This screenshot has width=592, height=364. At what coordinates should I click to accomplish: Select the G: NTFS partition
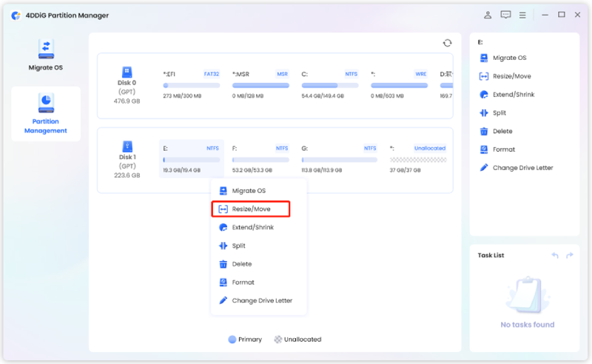[340, 159]
